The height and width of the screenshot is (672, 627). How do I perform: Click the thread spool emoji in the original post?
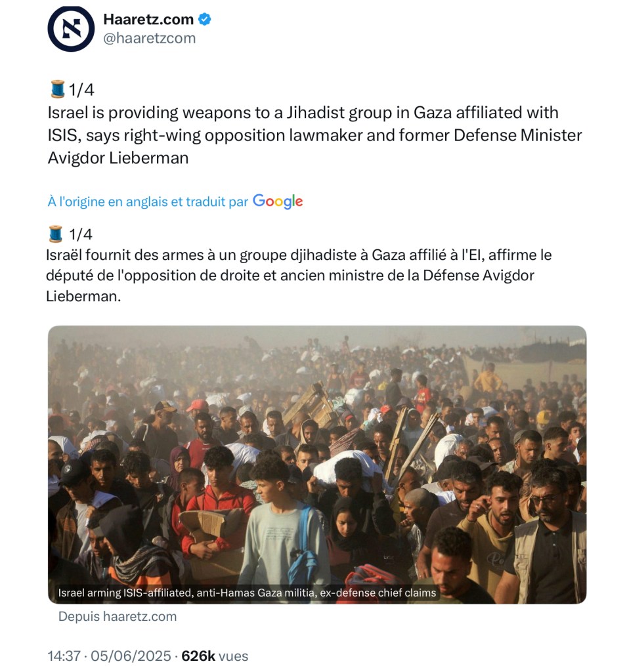point(58,89)
